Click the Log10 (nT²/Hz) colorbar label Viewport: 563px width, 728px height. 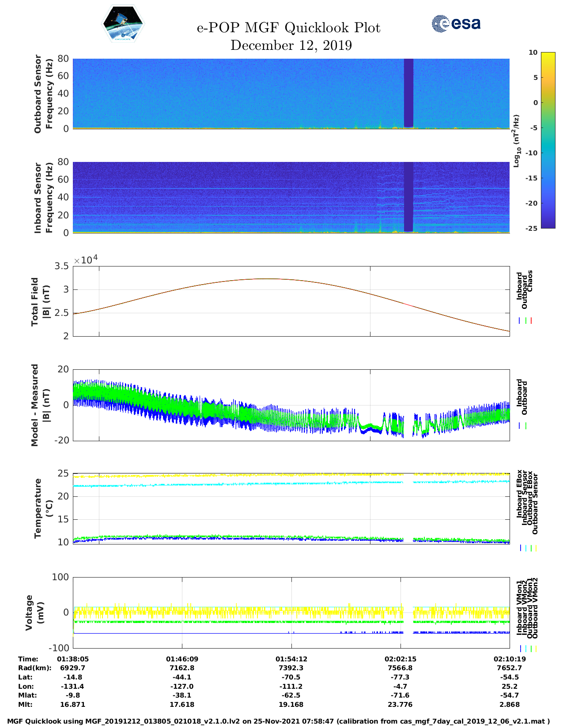(516, 140)
